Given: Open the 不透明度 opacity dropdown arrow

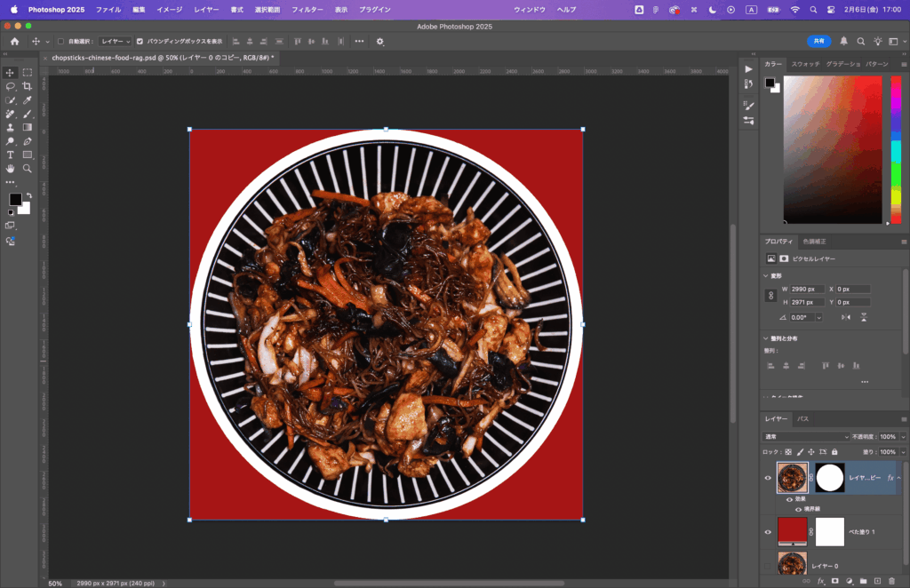Looking at the screenshot, I should click(x=901, y=437).
